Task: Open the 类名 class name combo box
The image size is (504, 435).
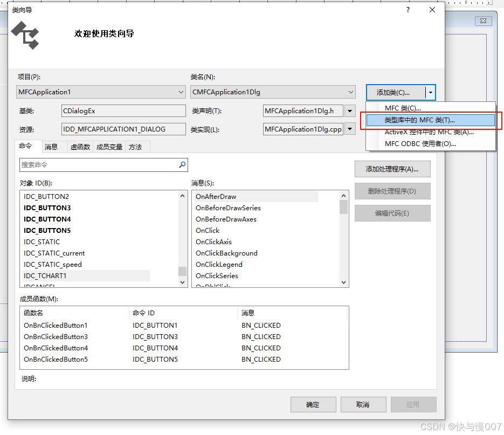Action: 350,92
